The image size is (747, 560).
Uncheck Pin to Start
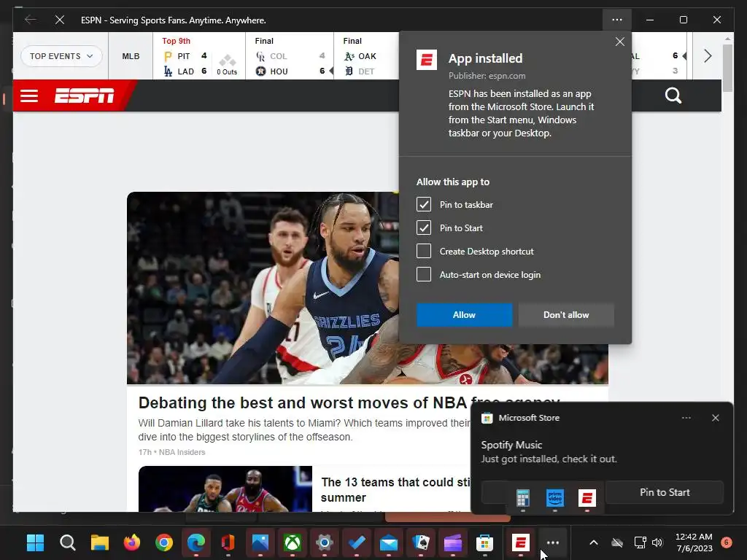tap(424, 227)
